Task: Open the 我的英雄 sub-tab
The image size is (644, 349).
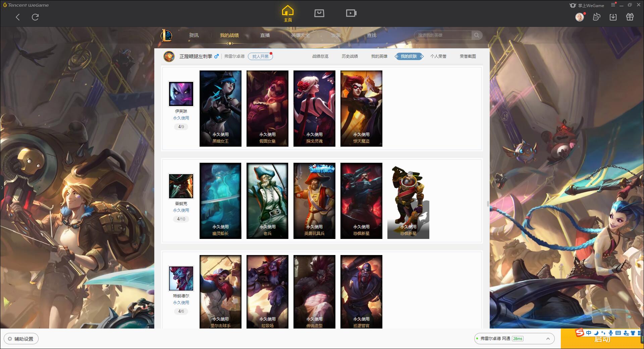Action: (379, 56)
